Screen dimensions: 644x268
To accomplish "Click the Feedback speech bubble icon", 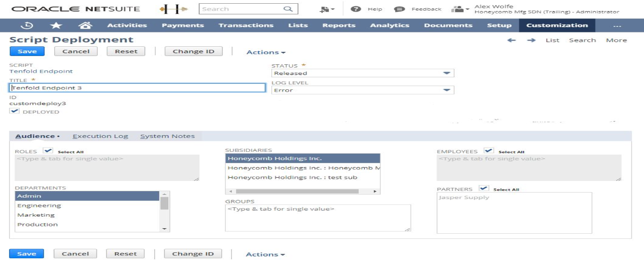I will click(399, 9).
